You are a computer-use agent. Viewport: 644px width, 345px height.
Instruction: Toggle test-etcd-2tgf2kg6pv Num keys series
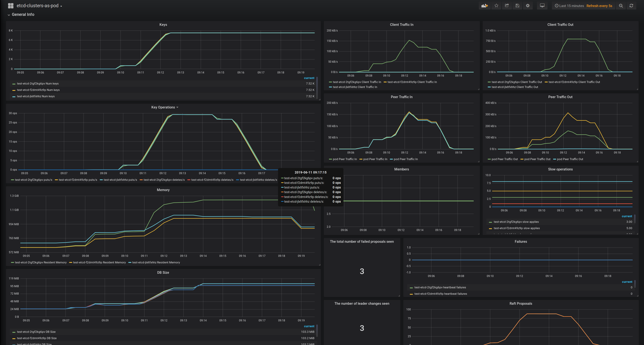coord(38,83)
